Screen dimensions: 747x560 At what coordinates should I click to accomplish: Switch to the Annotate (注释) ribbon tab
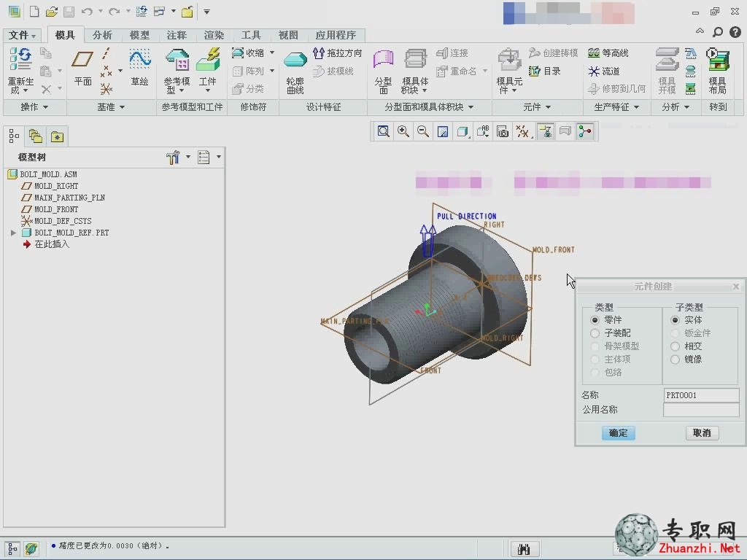coord(177,35)
